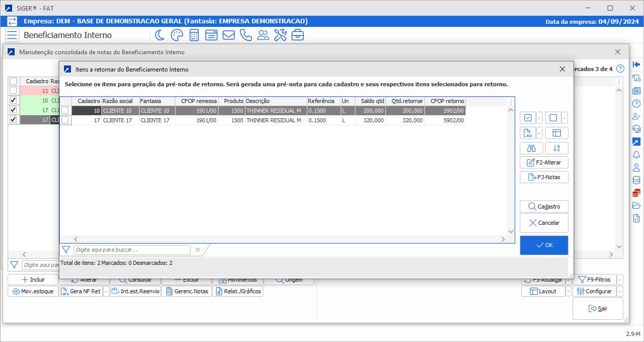644x342 pixels.
Task: Click the phone icon in the toolbar
Action: [x=245, y=35]
